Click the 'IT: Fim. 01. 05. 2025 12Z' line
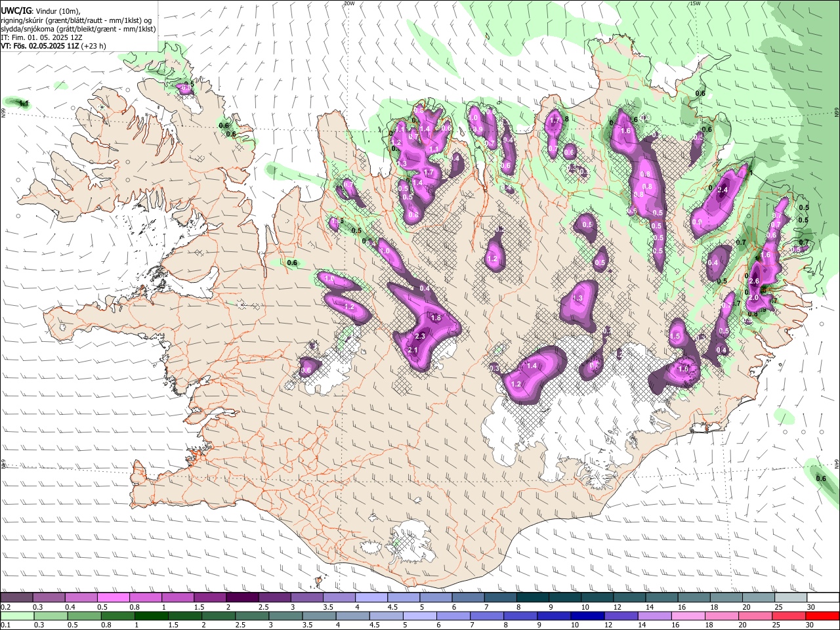Screen dimensions: 840x630 coord(41,37)
